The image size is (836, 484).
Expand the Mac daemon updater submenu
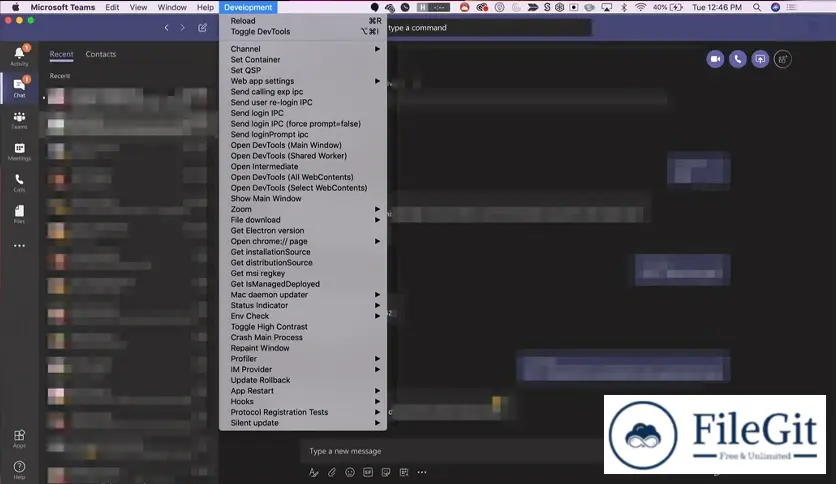click(303, 295)
